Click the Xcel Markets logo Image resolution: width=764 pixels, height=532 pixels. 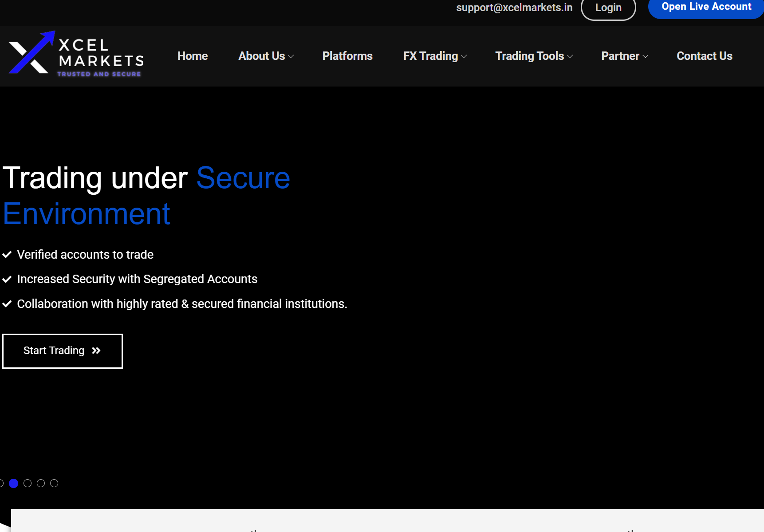coord(76,55)
